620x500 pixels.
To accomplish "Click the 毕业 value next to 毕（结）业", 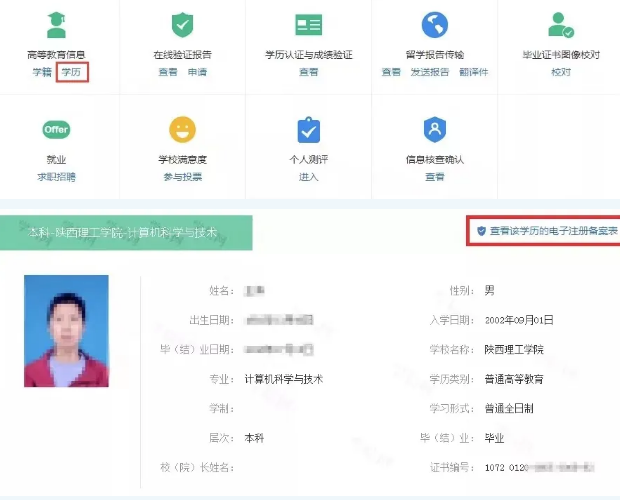I will tap(494, 438).
